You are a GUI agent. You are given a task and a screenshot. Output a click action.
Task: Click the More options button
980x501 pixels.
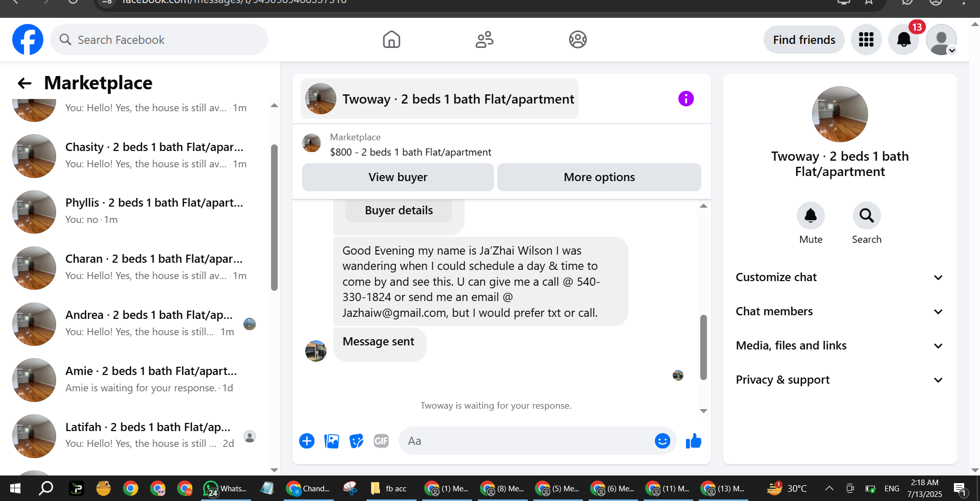pos(599,177)
